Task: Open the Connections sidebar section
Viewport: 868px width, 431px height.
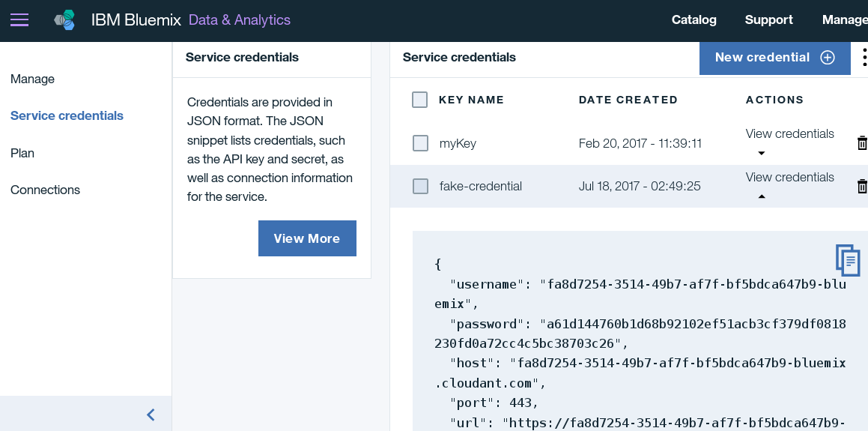Action: click(46, 190)
